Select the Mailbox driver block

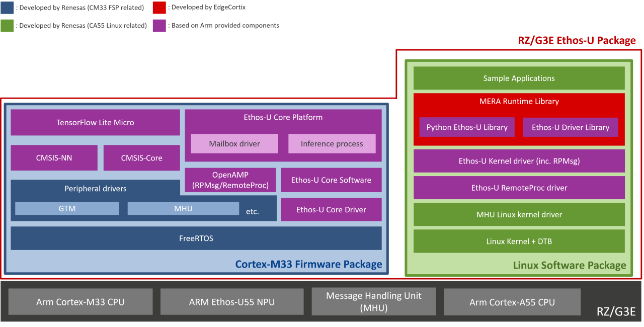click(x=234, y=143)
